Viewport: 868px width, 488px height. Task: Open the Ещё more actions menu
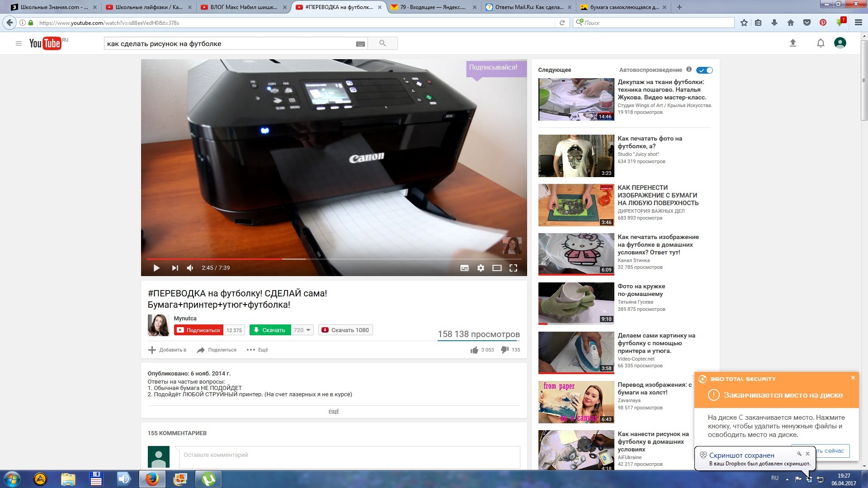(x=257, y=350)
